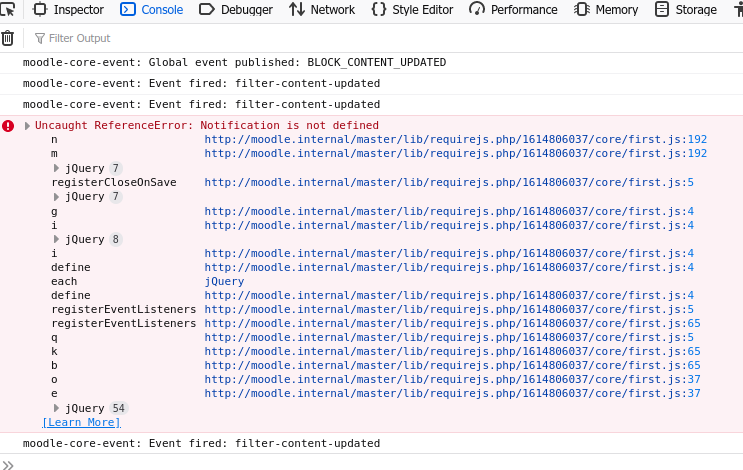The image size is (743, 470).
Task: Open the Learn More link
Action: [x=82, y=422]
